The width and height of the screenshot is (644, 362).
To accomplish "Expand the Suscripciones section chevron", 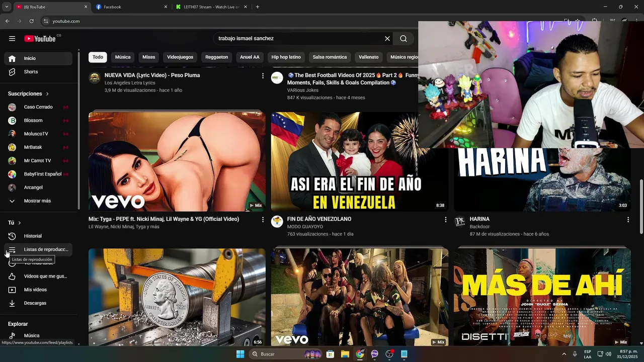I will (x=47, y=94).
